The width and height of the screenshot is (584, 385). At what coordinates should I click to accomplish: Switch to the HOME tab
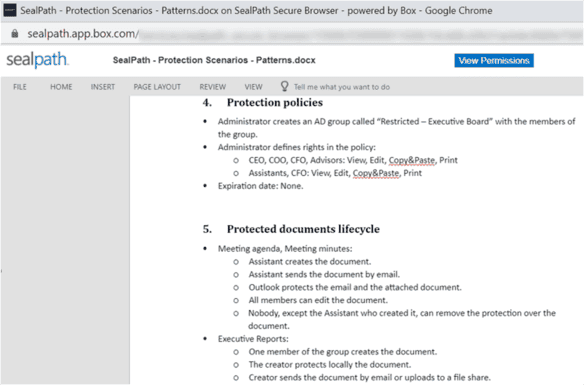[61, 87]
